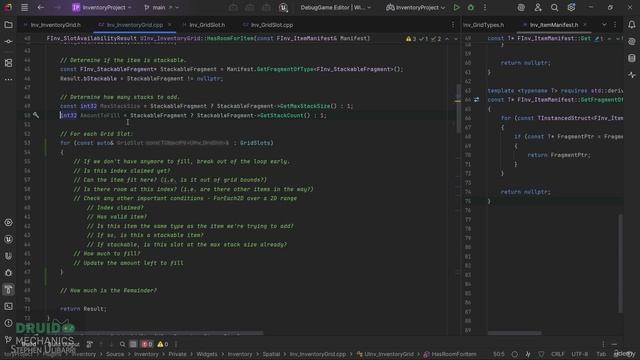
Task: Open the Terminal tool window
Action: point(8,307)
